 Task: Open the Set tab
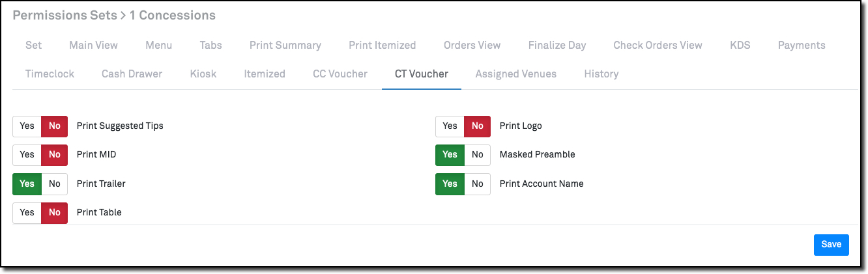click(33, 45)
